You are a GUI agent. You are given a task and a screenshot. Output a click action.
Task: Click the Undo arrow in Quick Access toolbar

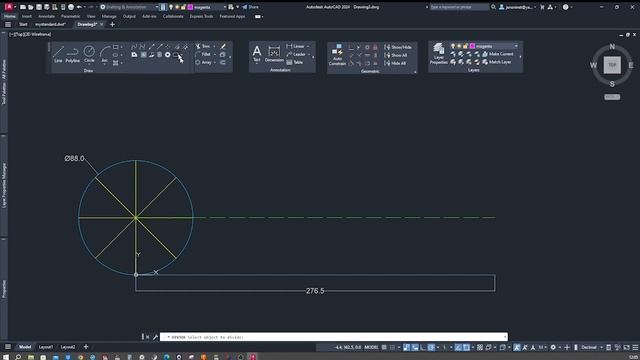pos(79,7)
